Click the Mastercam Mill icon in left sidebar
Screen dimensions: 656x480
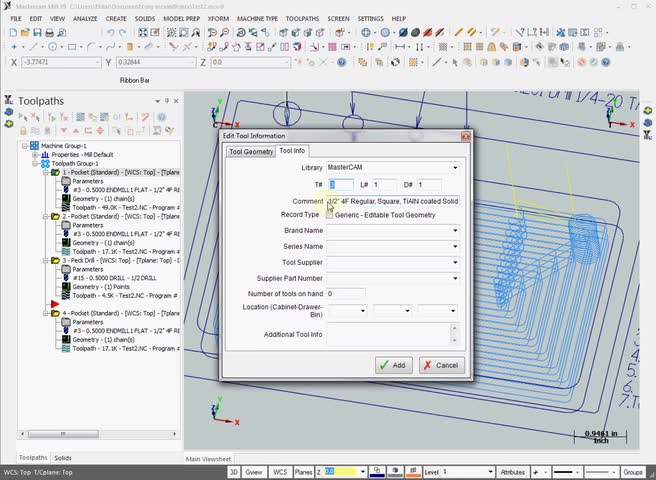(x=8, y=100)
